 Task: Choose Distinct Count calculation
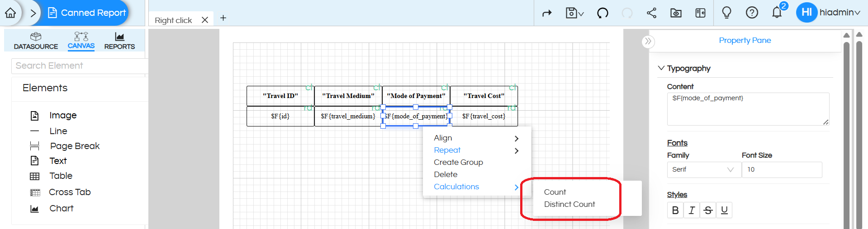tap(569, 204)
